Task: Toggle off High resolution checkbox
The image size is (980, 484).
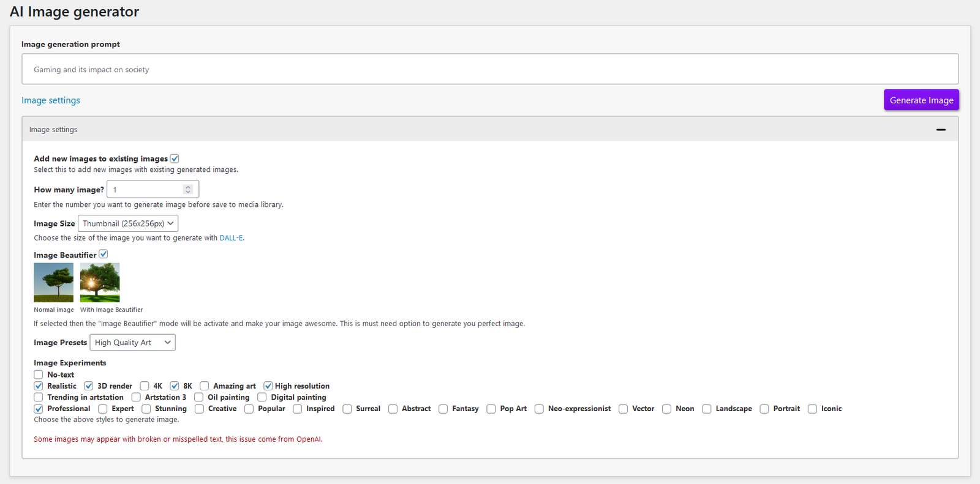Action: [268, 386]
